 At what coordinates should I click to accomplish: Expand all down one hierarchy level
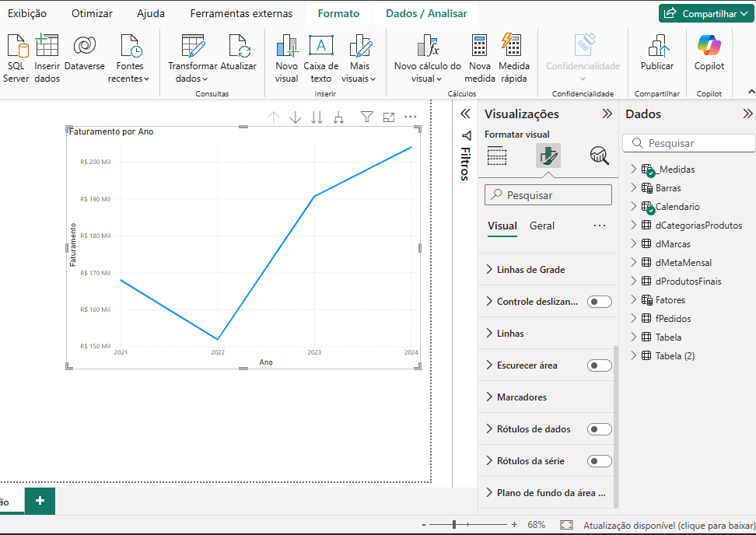pos(339,117)
